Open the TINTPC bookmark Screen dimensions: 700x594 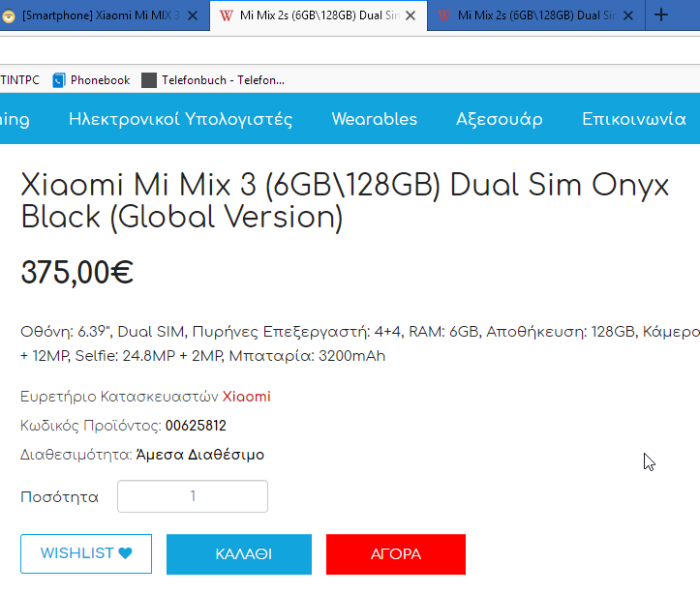click(19, 80)
